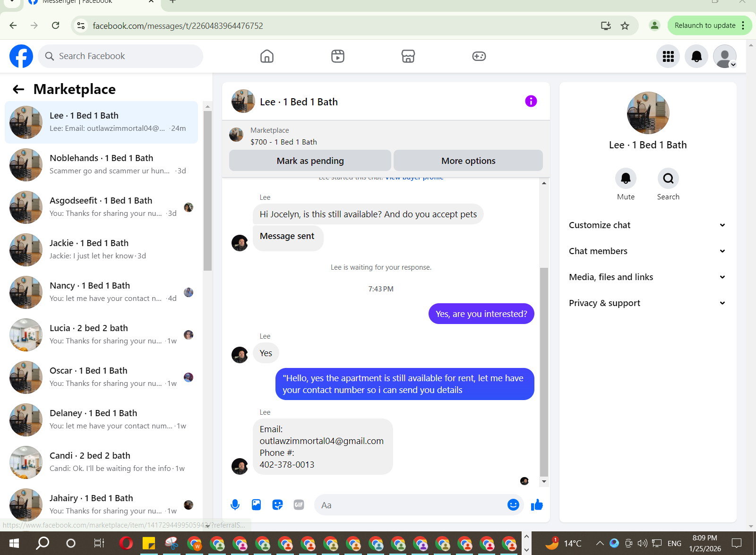Click the ENG language indicator
This screenshot has height=555, width=756.
tap(674, 543)
